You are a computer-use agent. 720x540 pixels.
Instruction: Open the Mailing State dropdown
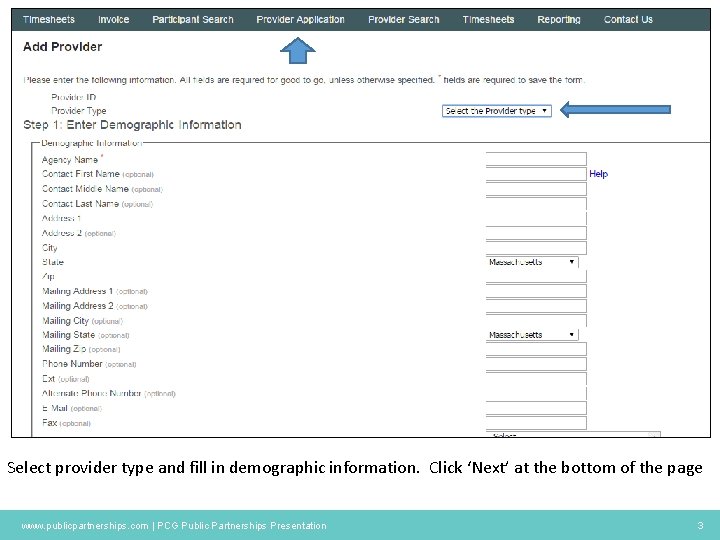coord(532,335)
